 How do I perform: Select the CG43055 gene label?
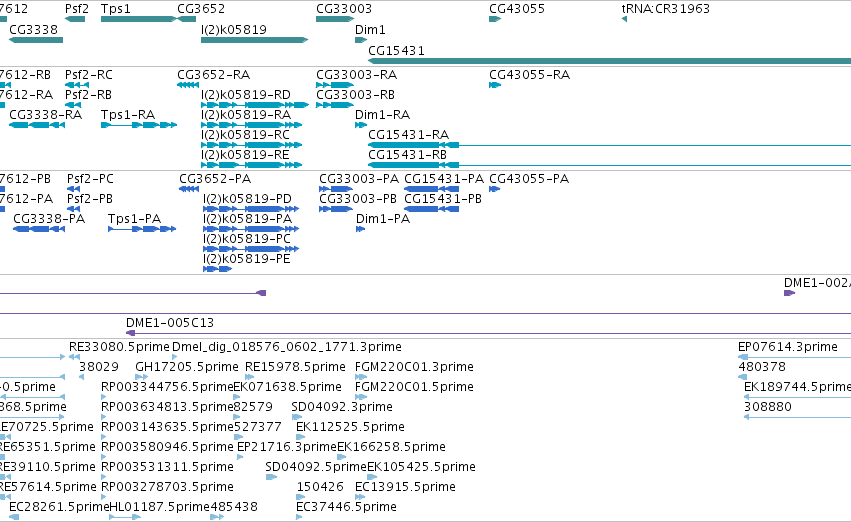(517, 9)
